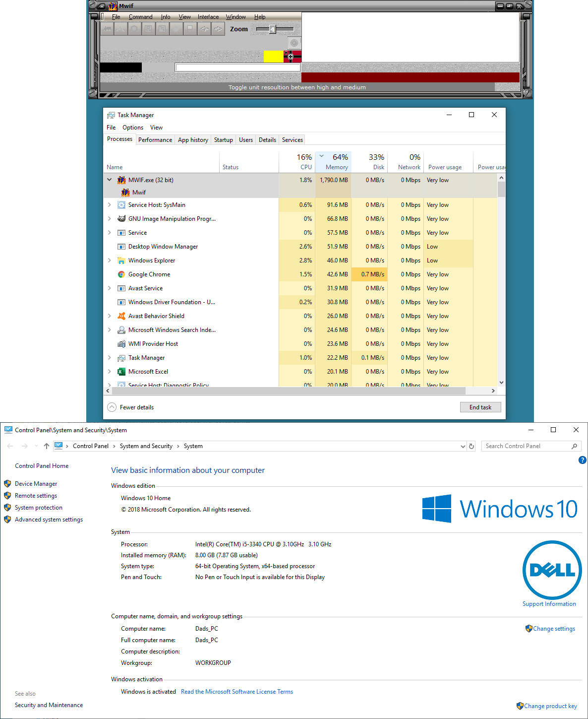
Task: Click the magnifier icon in Search Control Panel
Action: pos(574,446)
